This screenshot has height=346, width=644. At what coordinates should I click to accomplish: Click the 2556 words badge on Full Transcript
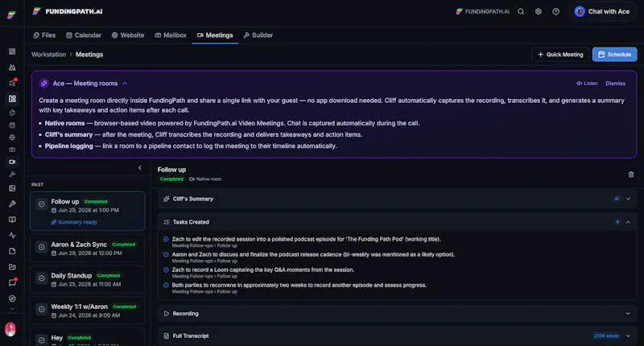[606, 336]
